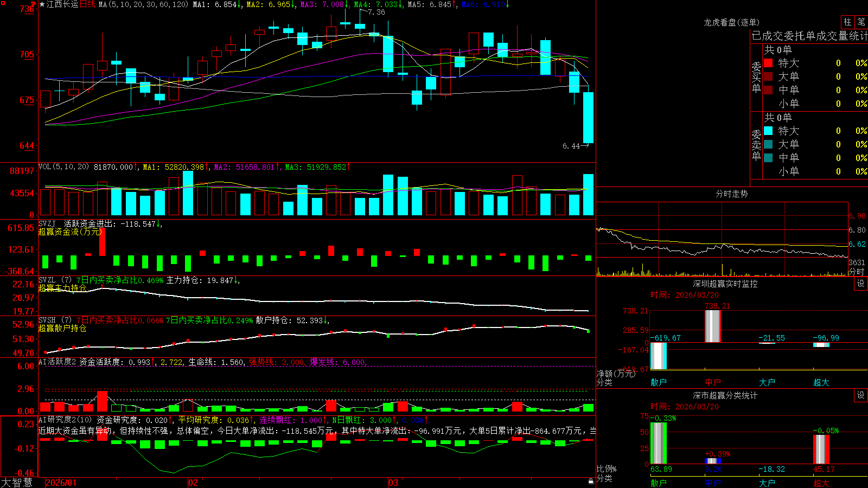Viewport: 868px width, 488px height.
Task: Click the dark red 大单 swatch under 委买单
Action: (x=768, y=76)
